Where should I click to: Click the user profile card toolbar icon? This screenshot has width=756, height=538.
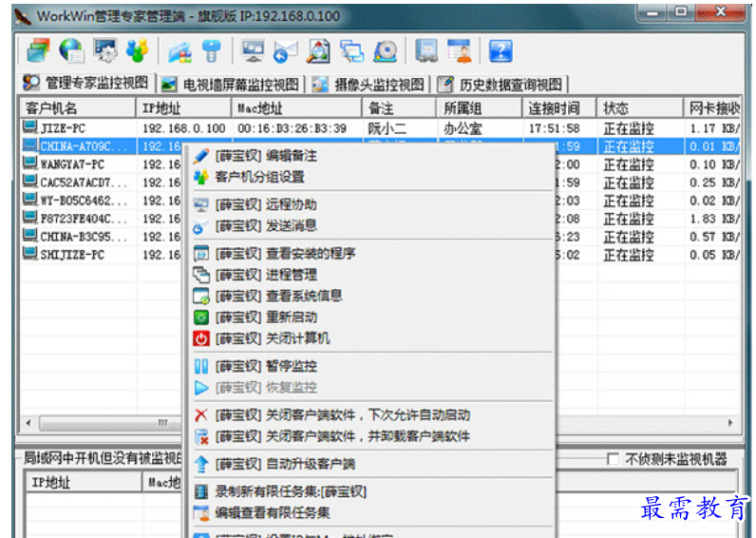[460, 51]
